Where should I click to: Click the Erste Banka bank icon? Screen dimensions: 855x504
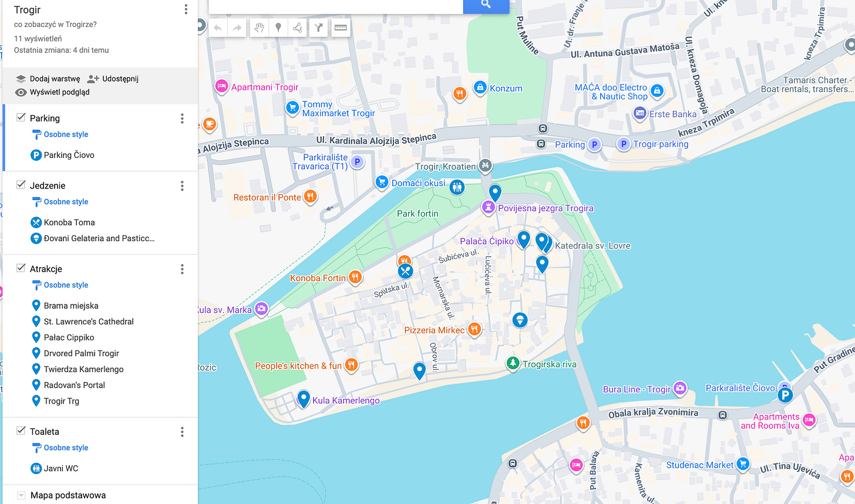point(640,113)
